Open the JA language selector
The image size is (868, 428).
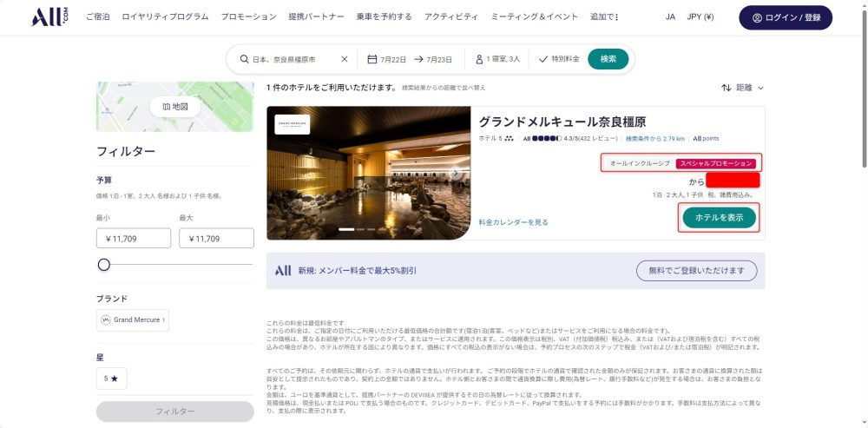[x=670, y=17]
